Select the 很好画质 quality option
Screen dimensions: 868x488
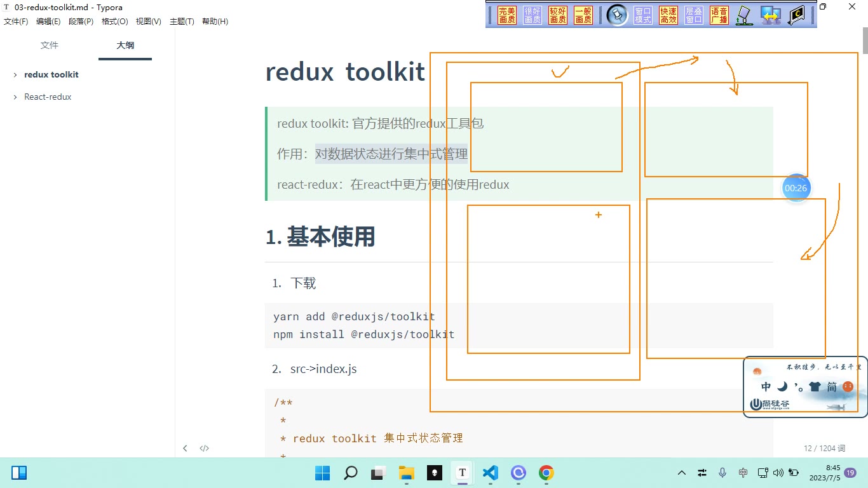532,15
